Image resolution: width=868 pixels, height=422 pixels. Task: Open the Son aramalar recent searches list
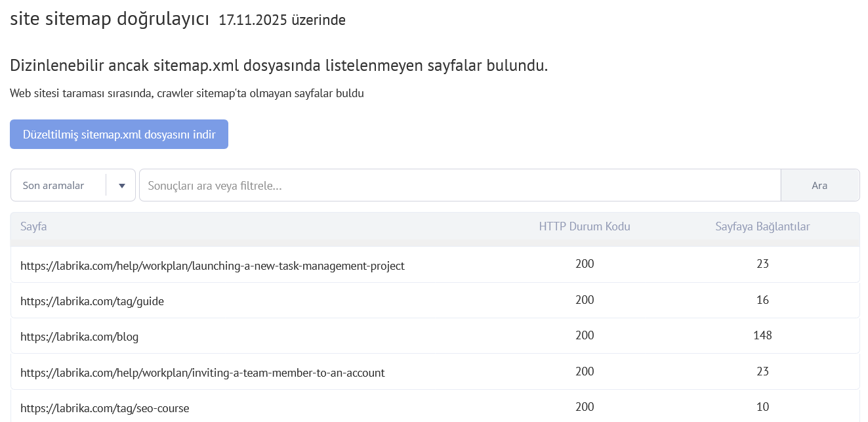pos(54,185)
